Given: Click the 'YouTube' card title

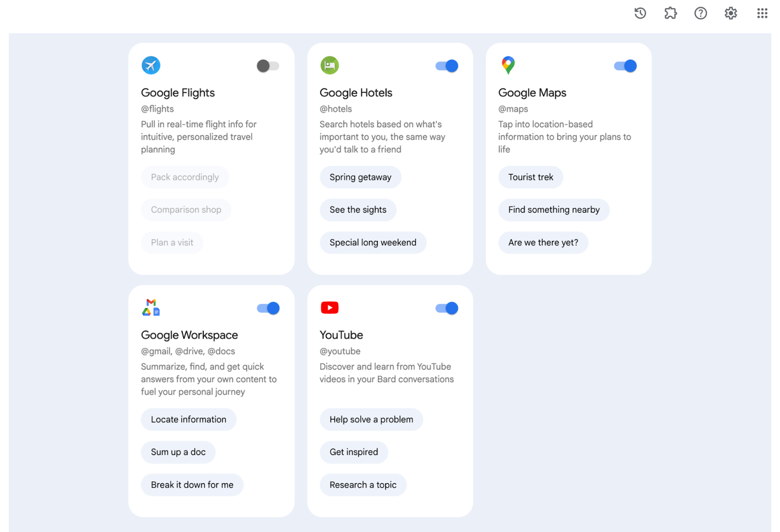Looking at the screenshot, I should click(x=341, y=335).
